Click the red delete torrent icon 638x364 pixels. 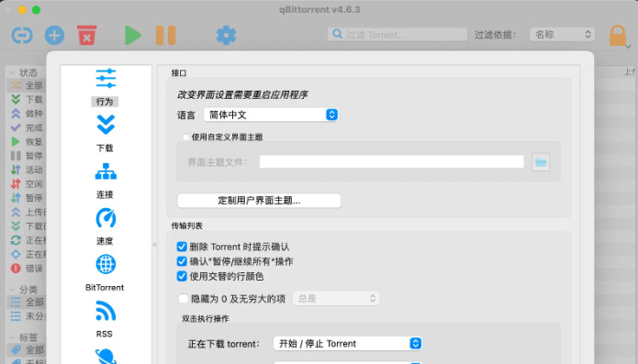point(86,35)
